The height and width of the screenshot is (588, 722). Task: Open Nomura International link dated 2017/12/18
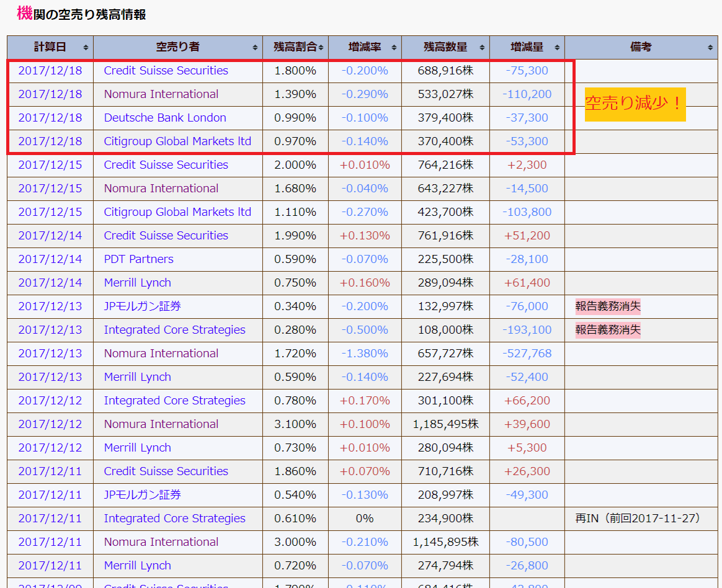click(161, 94)
